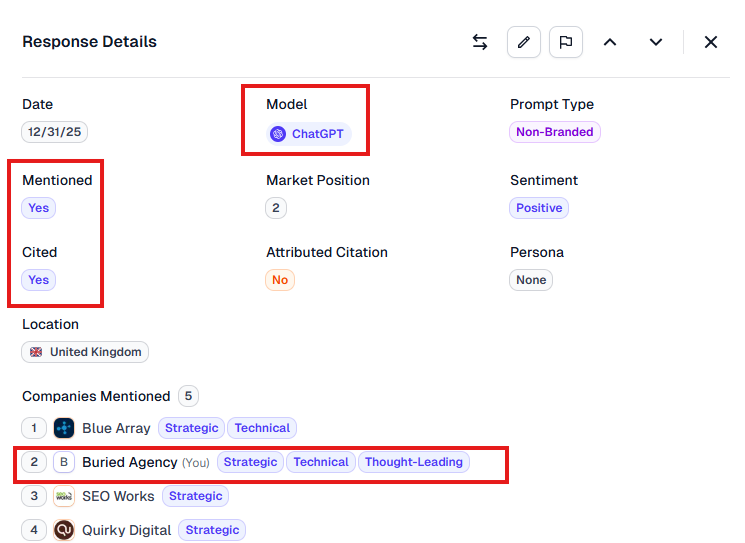Click the Blue Array logo icon
The height and width of the screenshot is (543, 745).
[64, 428]
